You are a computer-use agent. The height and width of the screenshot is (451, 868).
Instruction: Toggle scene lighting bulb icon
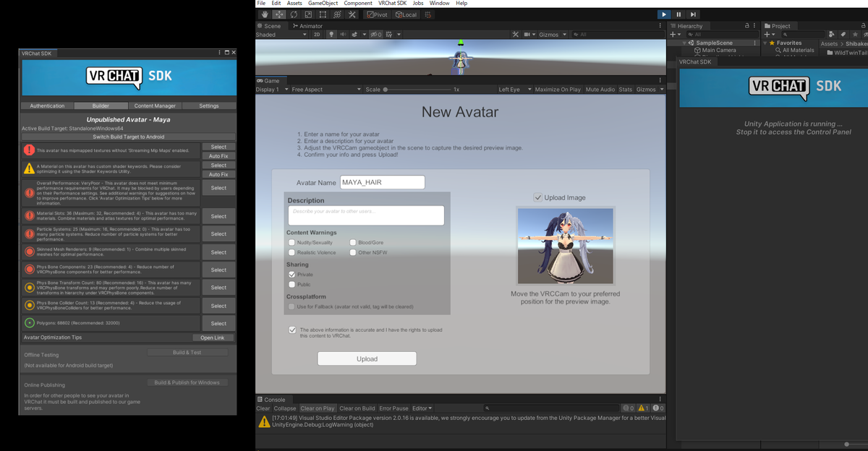[x=332, y=35]
